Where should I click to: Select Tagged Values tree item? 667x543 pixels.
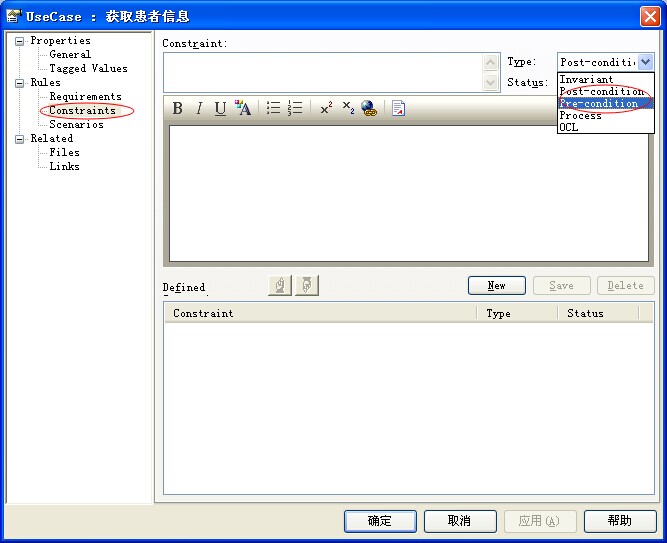coord(88,69)
